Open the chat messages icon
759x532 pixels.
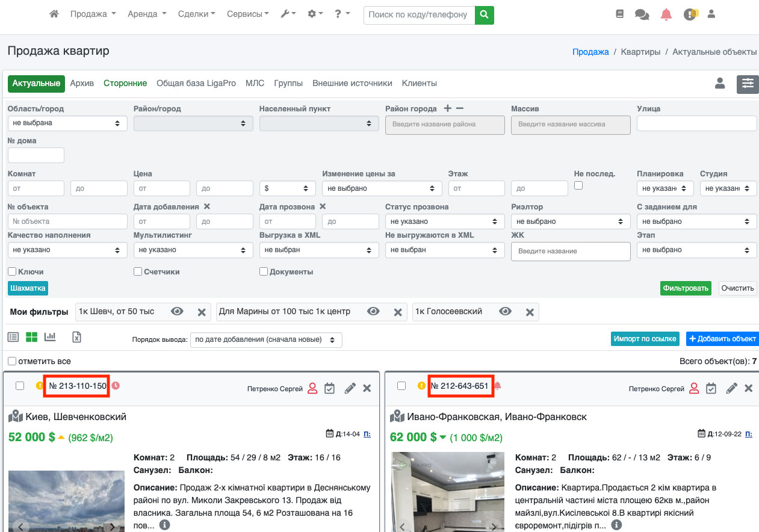click(x=642, y=14)
